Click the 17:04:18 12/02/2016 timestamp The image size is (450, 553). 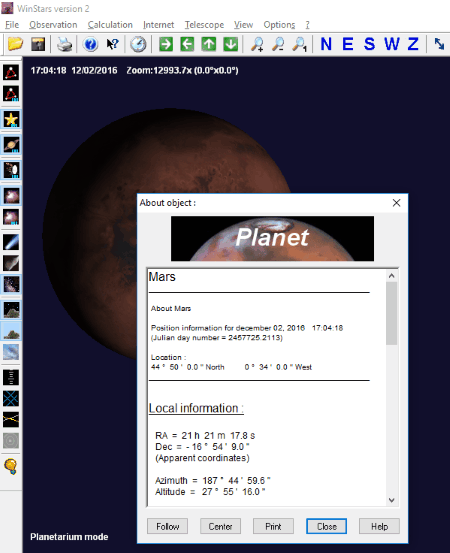coord(74,70)
